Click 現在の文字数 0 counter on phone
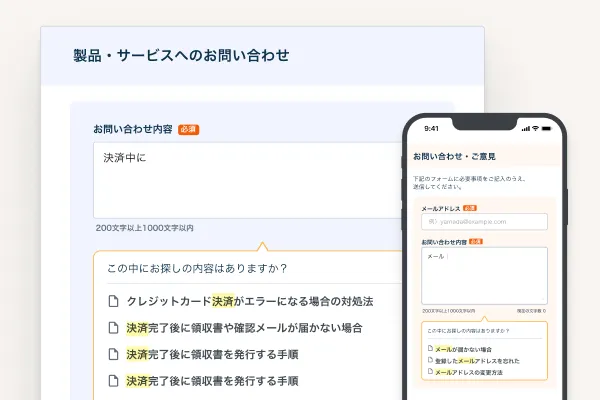The width and height of the screenshot is (600, 400). [532, 311]
